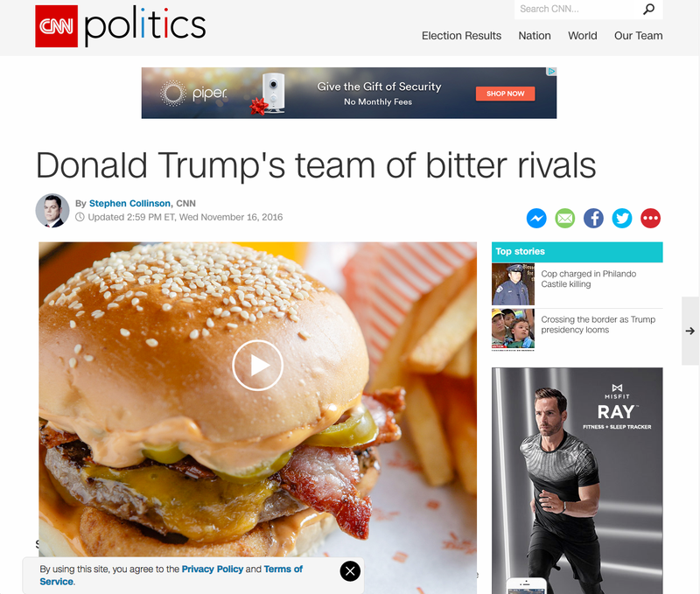The height and width of the screenshot is (594, 700).
Task: Click Shop Now on Piper ad
Action: pos(506,94)
